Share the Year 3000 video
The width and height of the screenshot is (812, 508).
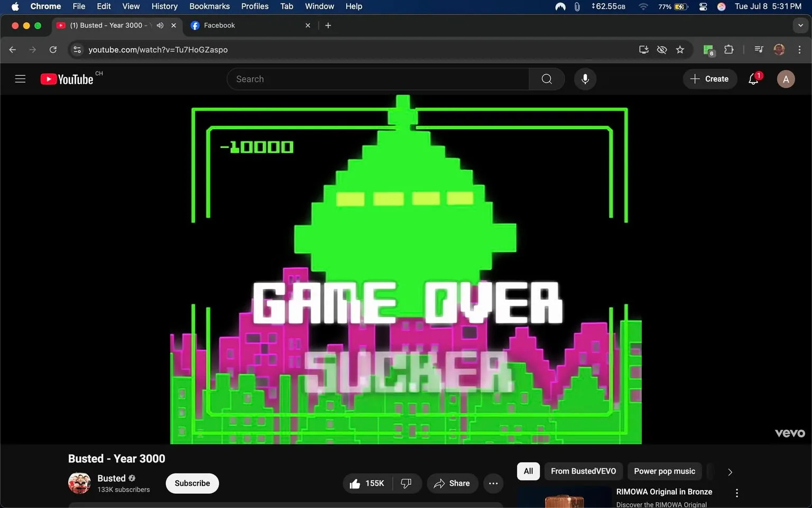[x=452, y=483]
